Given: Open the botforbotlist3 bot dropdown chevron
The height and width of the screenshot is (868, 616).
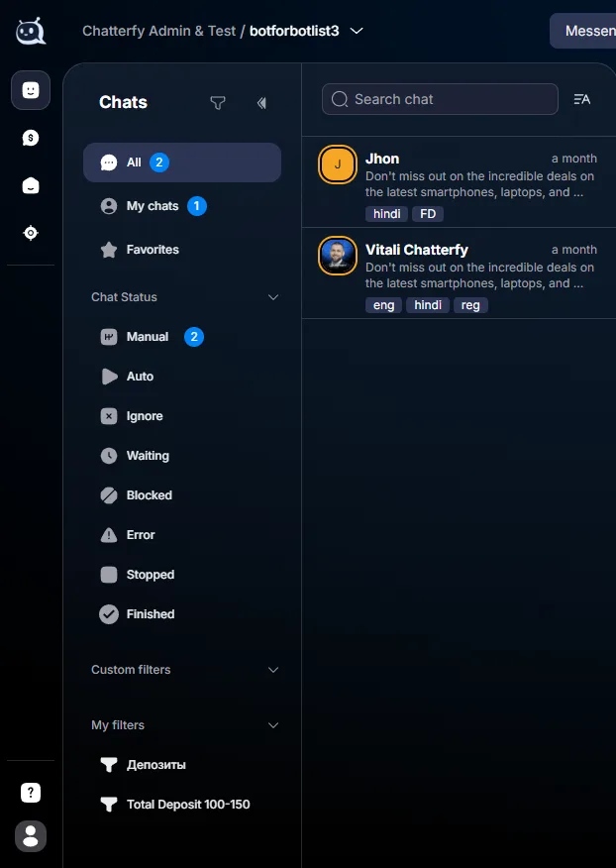Looking at the screenshot, I should (357, 31).
